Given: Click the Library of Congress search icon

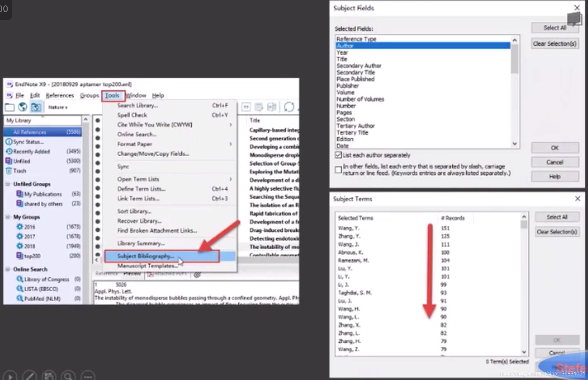Looking at the screenshot, I should click(20, 279).
